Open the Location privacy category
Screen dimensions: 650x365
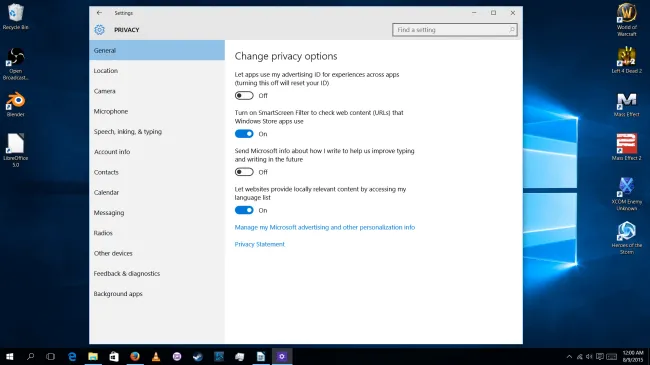157,71
